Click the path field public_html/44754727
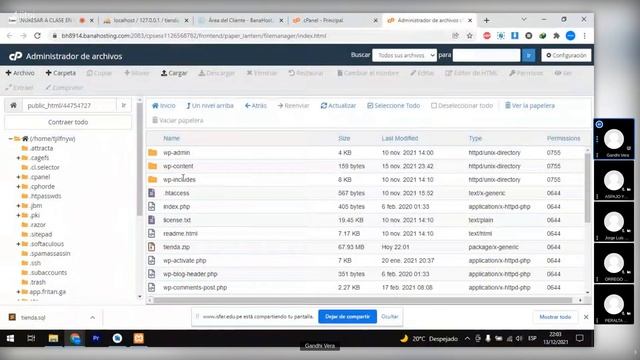The image size is (640, 360). [x=69, y=105]
